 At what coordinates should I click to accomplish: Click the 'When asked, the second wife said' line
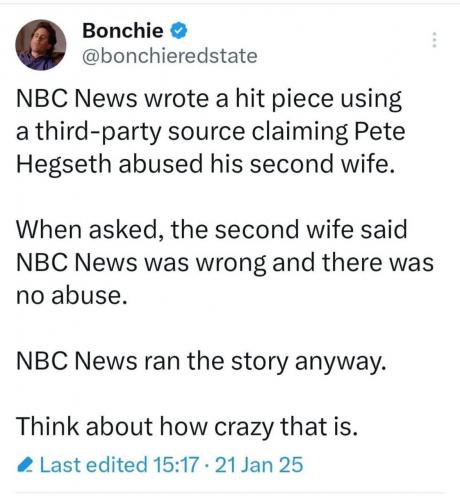pos(212,230)
